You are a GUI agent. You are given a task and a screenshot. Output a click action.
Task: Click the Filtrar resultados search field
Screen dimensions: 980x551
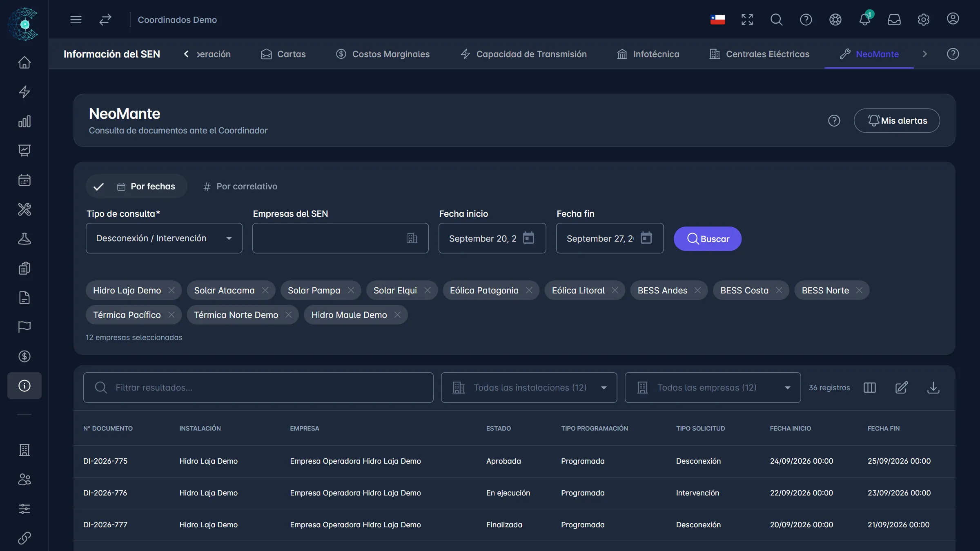[x=258, y=387]
